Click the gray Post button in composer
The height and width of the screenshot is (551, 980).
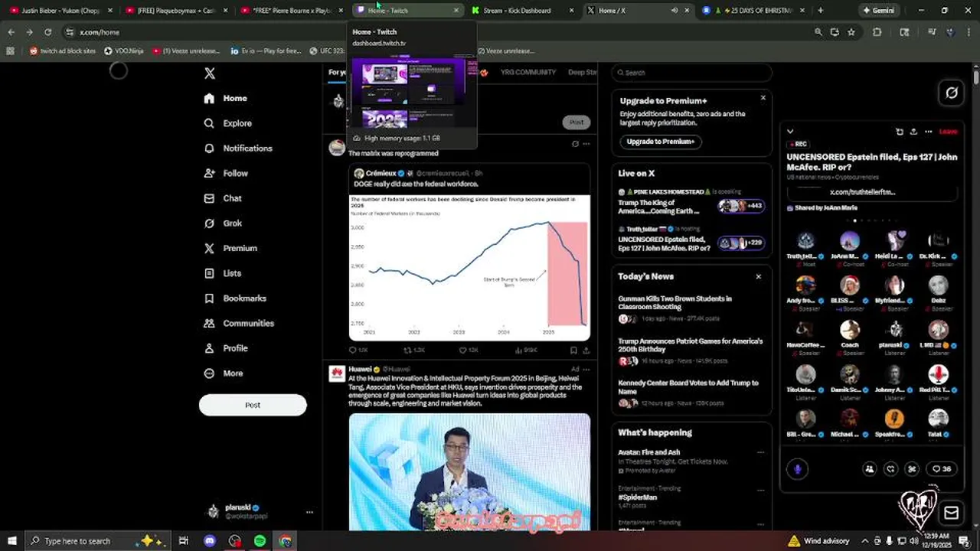[x=577, y=122]
